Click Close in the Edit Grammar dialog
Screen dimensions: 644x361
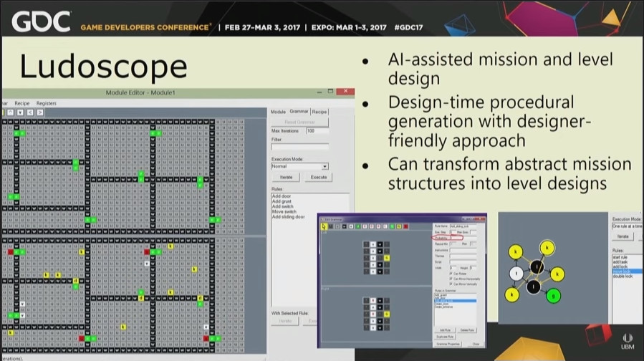[476, 344]
